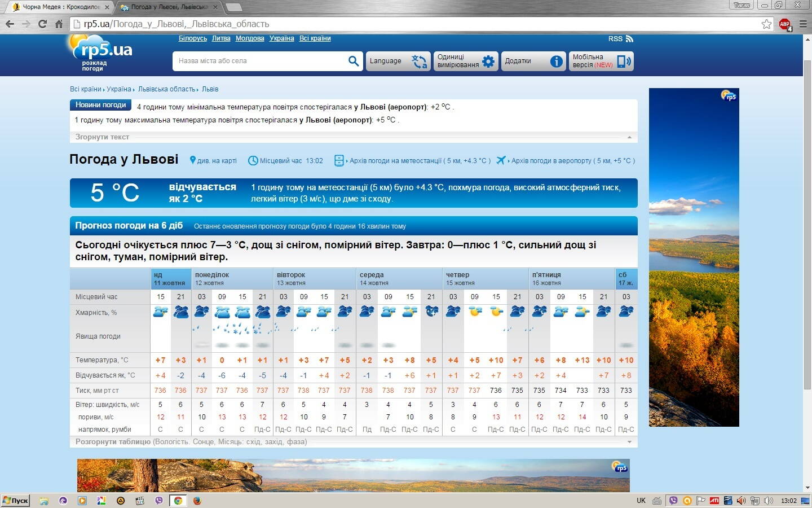
Task: Bookmark page with the star icon
Action: pos(766,24)
